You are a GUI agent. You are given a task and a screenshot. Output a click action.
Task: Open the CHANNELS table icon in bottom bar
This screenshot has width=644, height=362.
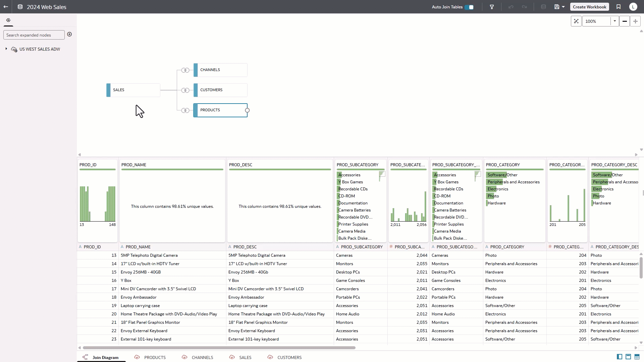click(x=184, y=357)
